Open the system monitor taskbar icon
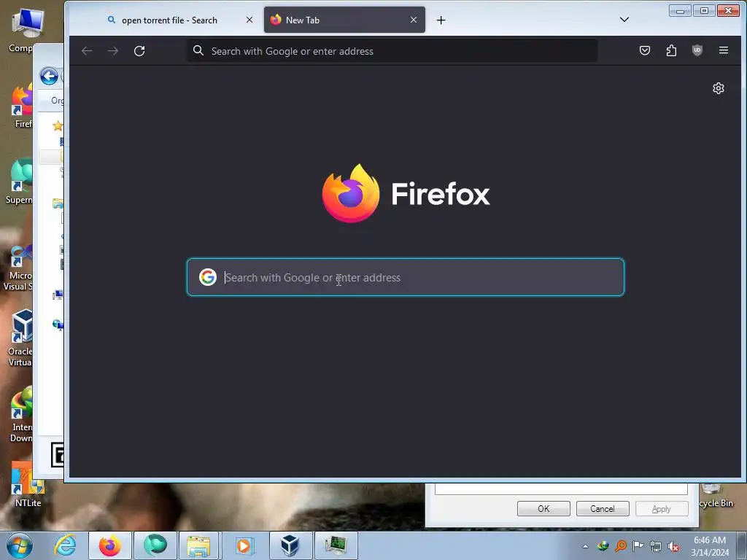Screen dimensions: 747x560 [x=336, y=545]
